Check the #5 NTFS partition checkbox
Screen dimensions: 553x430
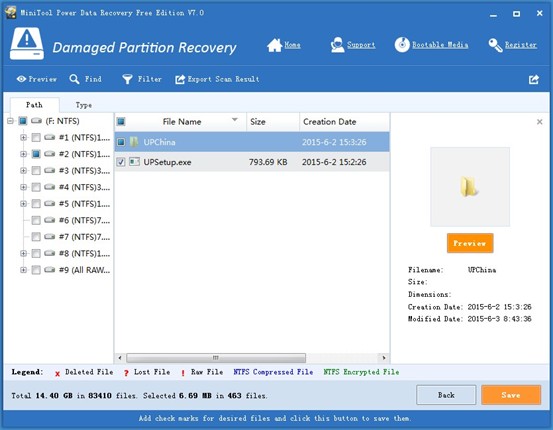[x=36, y=204]
